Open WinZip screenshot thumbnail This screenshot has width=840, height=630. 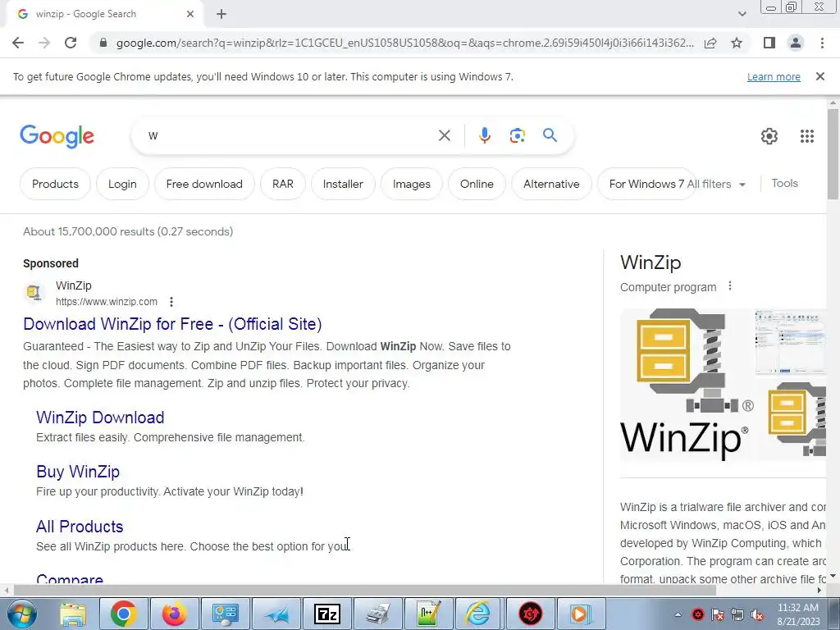tap(791, 342)
